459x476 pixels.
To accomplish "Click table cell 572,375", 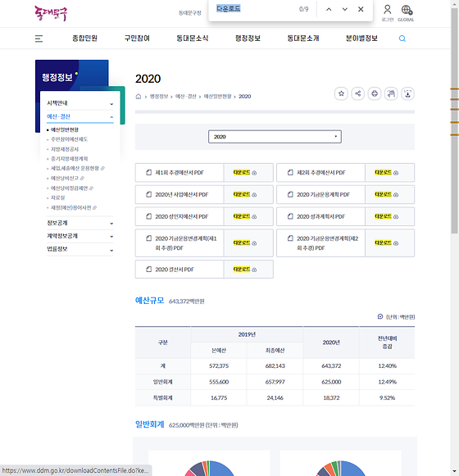I will (219, 366).
